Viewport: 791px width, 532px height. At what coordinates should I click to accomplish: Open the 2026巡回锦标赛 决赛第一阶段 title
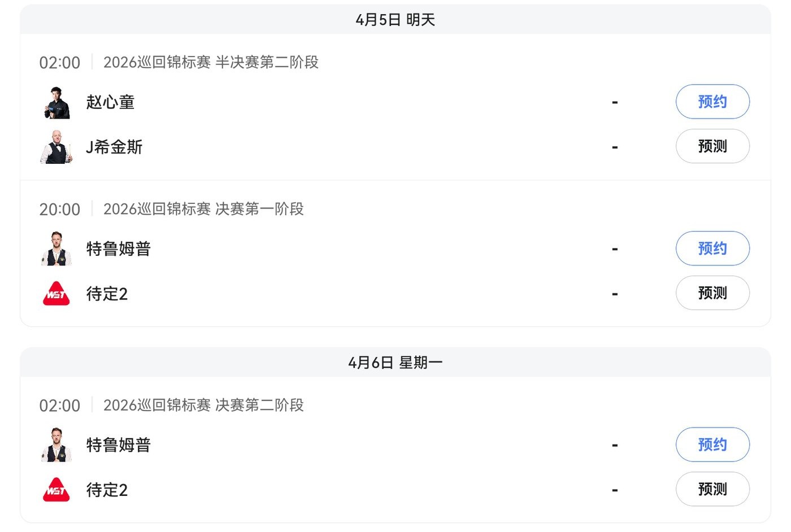coord(203,209)
